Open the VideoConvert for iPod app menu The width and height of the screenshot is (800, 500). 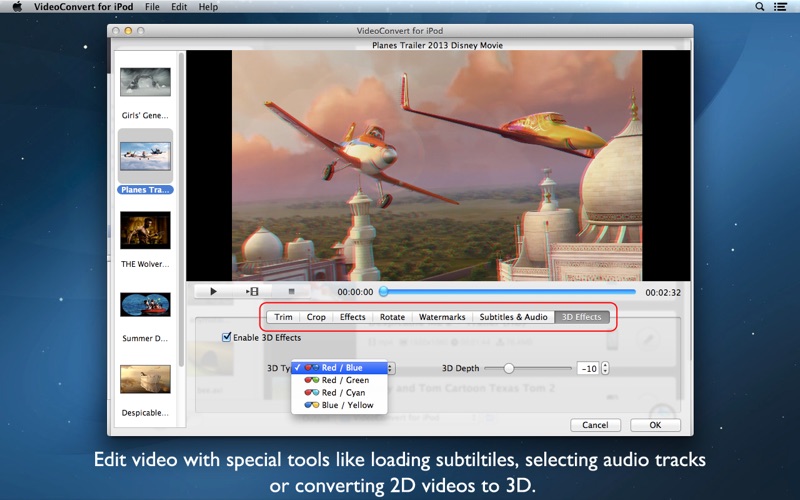[84, 7]
